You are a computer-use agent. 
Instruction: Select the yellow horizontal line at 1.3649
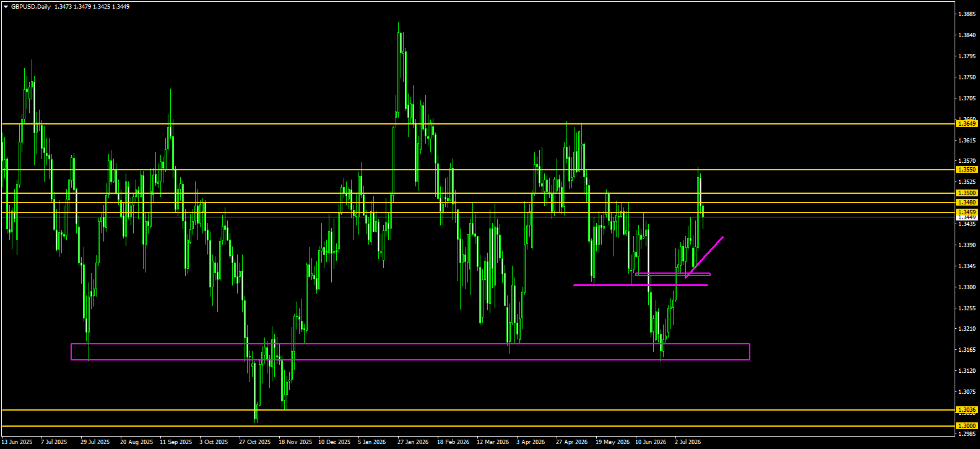click(x=478, y=124)
